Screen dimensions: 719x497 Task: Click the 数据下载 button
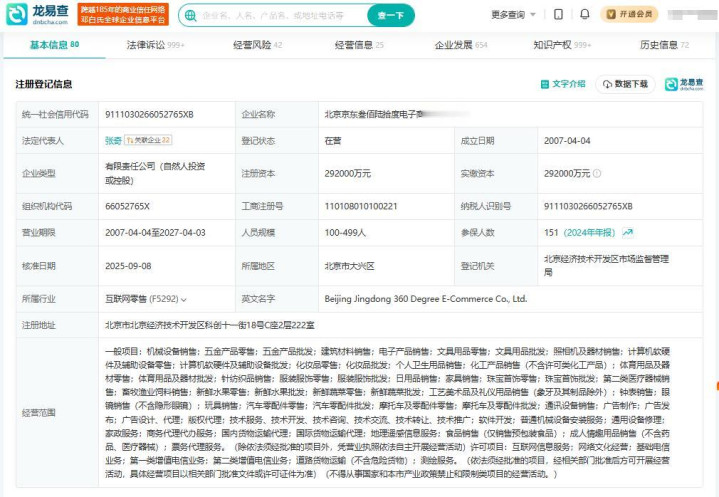(625, 84)
